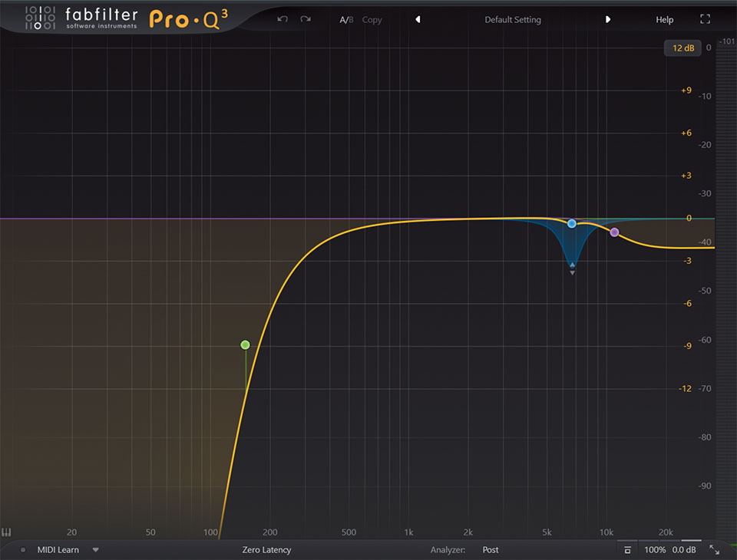Enable MIDI Learn
Image resolution: width=737 pixels, height=560 pixels.
[58, 550]
